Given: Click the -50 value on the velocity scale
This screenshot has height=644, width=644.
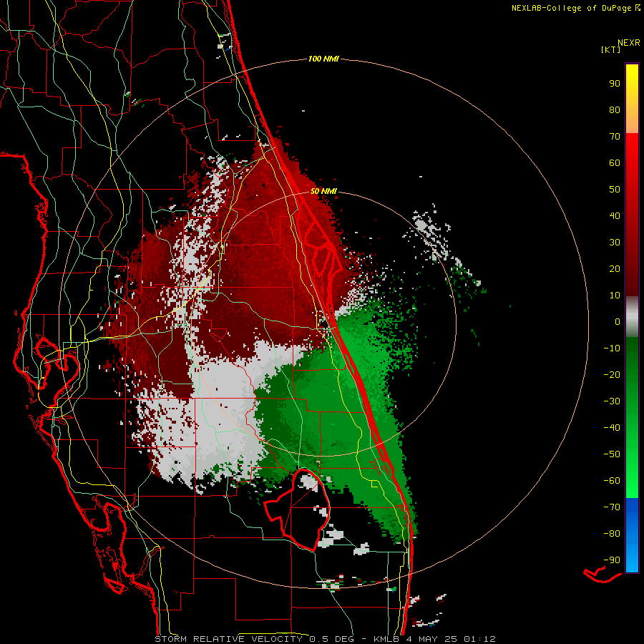Looking at the screenshot, I should pyautogui.click(x=612, y=454).
